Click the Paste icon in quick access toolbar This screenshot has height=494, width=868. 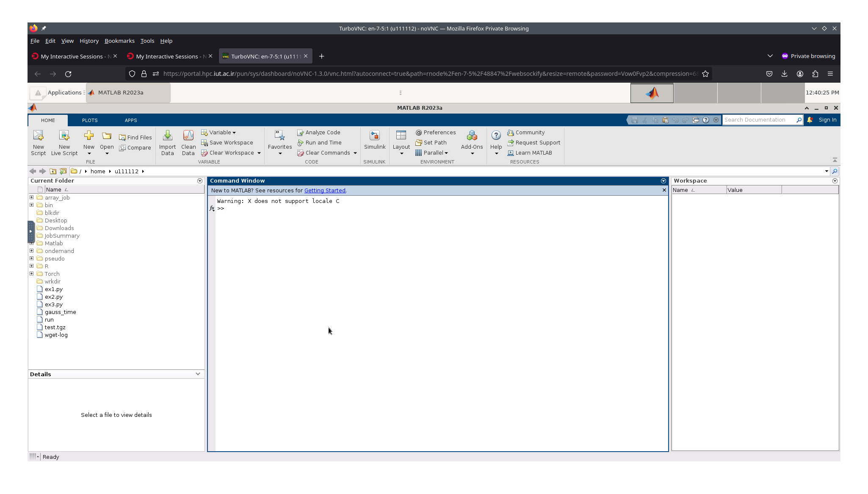[665, 120]
